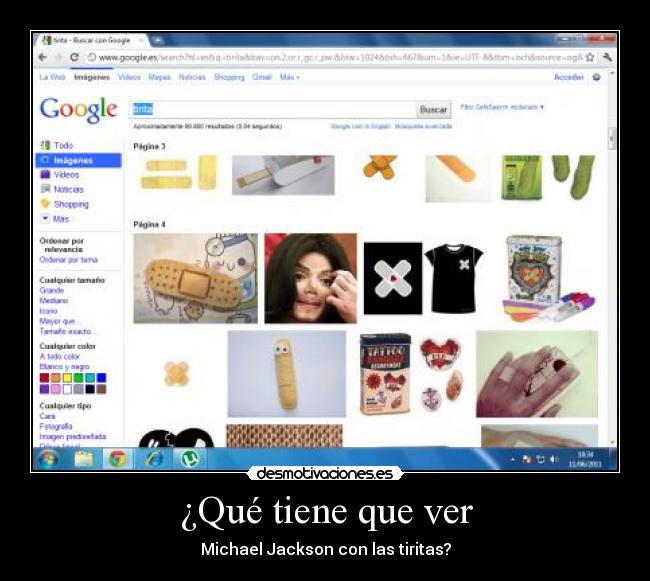
Task: Open Chrome taskbar icon
Action: point(117,459)
